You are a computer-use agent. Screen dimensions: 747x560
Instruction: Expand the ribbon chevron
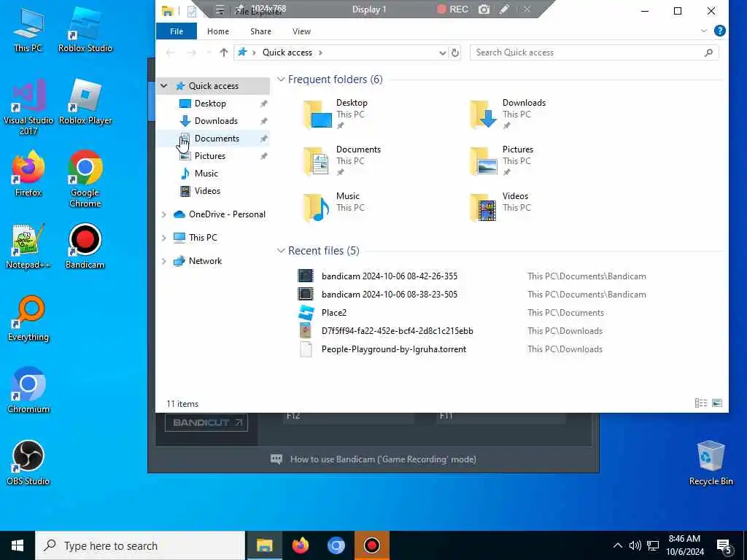point(704,31)
